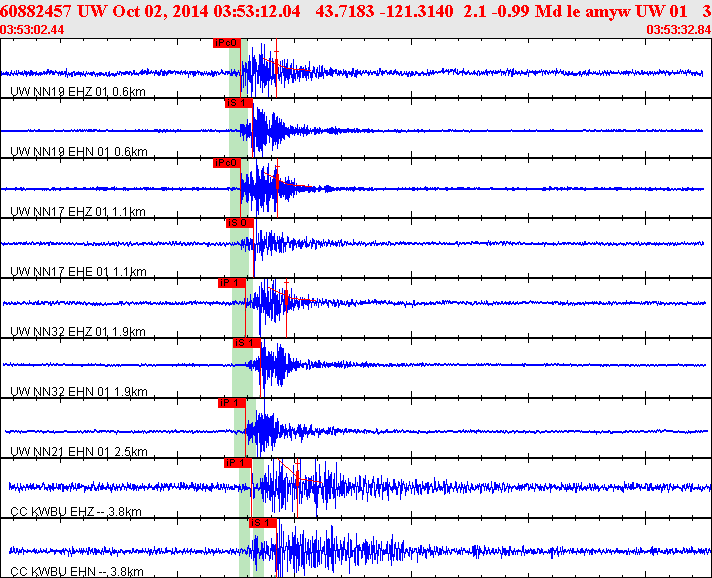Select the iS 1 pick flag on NN19 EHN

point(238,103)
